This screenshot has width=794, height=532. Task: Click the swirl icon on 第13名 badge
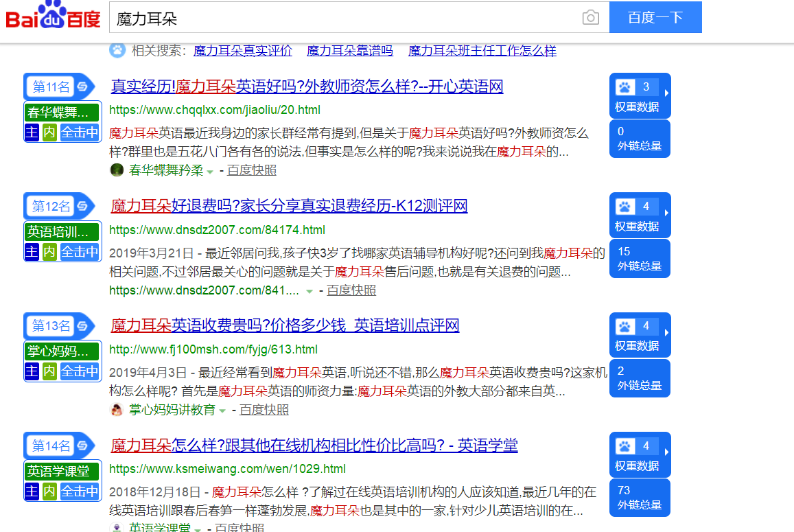point(82,326)
